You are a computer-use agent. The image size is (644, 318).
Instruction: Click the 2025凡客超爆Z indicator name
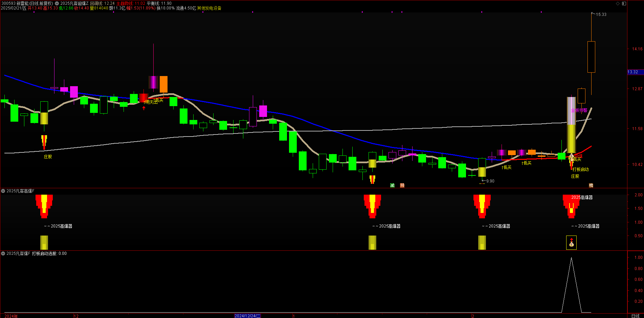(x=74, y=3)
